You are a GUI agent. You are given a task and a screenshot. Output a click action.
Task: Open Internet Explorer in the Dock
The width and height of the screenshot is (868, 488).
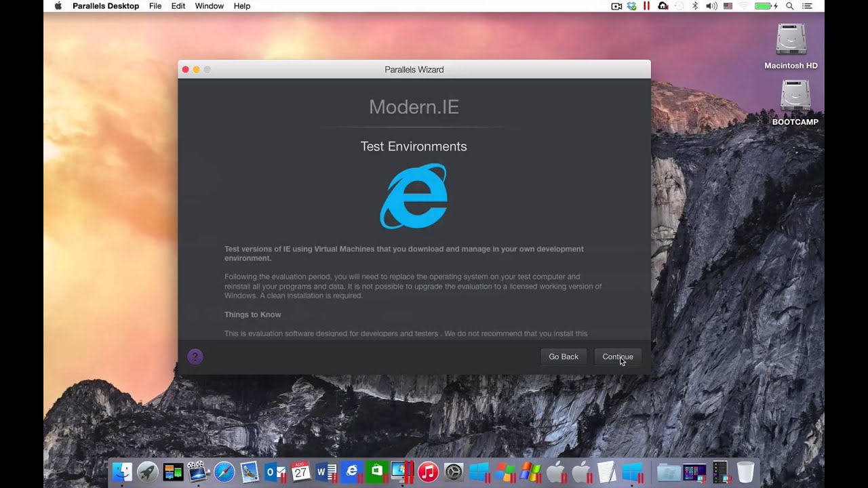[x=352, y=472]
